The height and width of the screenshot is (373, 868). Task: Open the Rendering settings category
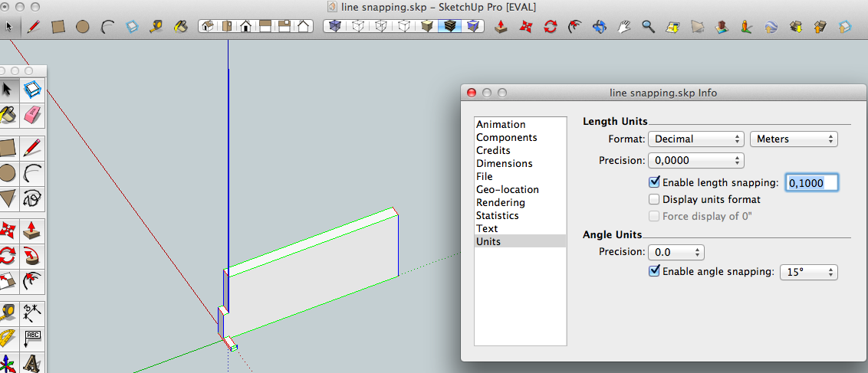(500, 202)
